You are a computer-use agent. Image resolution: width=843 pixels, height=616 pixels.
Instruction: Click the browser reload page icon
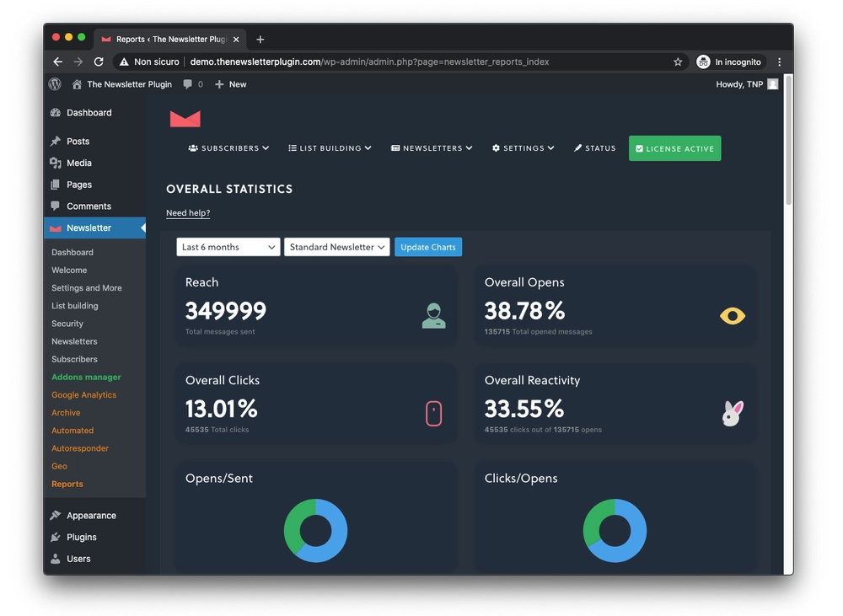(99, 62)
